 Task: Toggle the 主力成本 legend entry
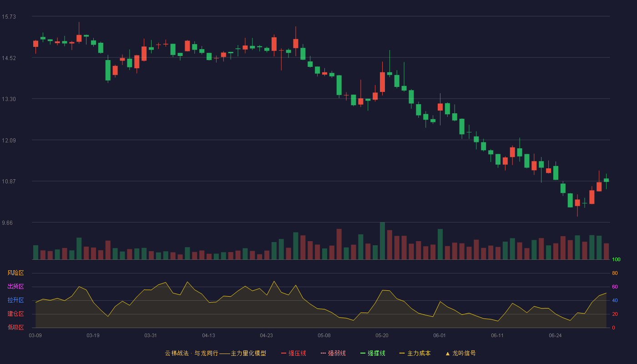(x=415, y=353)
